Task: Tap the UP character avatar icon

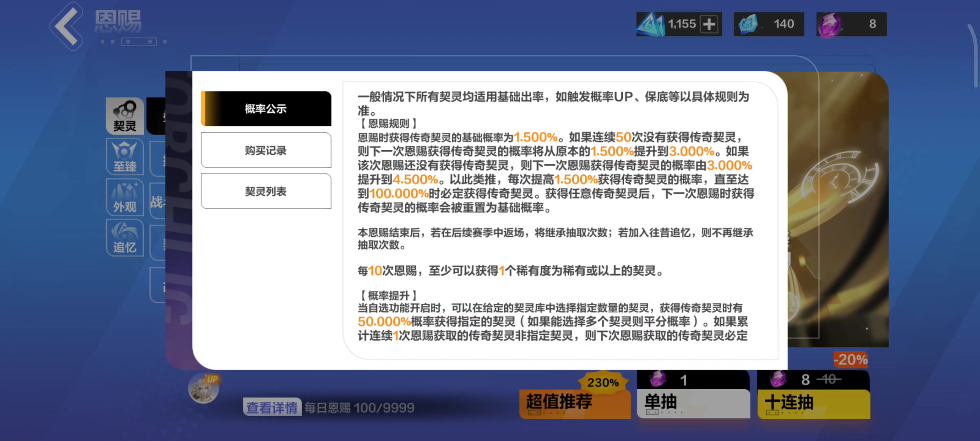Action: click(204, 388)
